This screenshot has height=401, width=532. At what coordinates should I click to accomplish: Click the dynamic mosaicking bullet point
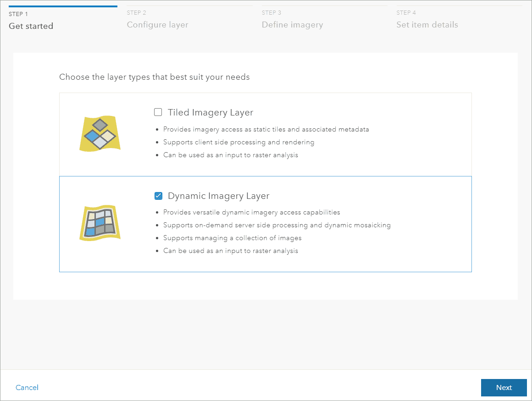click(277, 225)
